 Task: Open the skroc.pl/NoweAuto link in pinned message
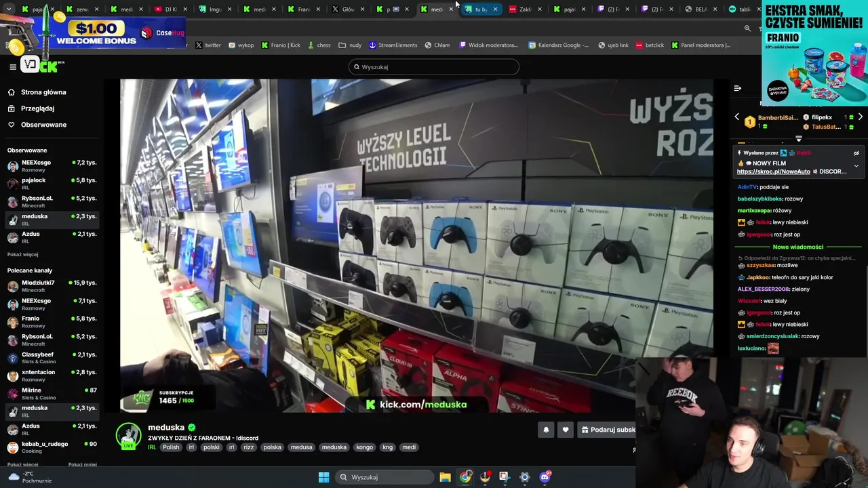tap(773, 171)
